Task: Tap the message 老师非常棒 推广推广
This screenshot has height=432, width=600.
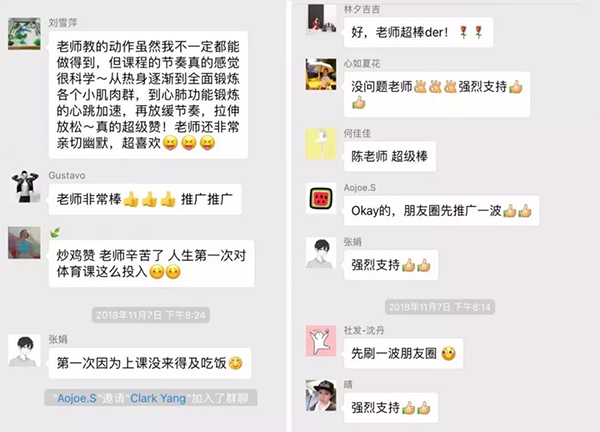Action: point(145,199)
